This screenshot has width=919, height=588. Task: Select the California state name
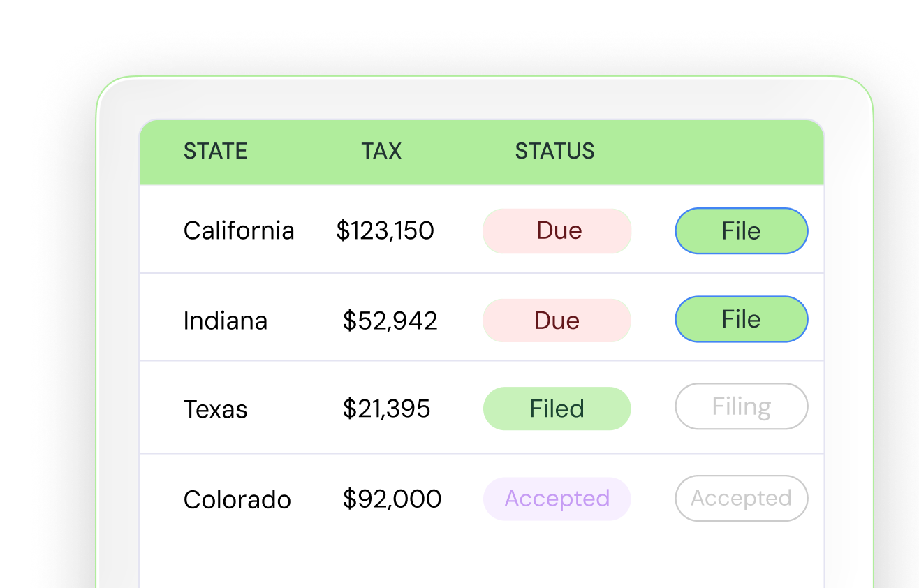pyautogui.click(x=239, y=230)
